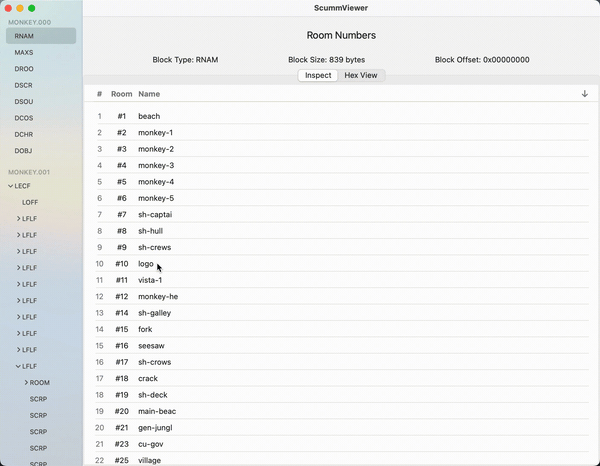Sort by the Room column header
This screenshot has height=466, width=600.
point(122,94)
